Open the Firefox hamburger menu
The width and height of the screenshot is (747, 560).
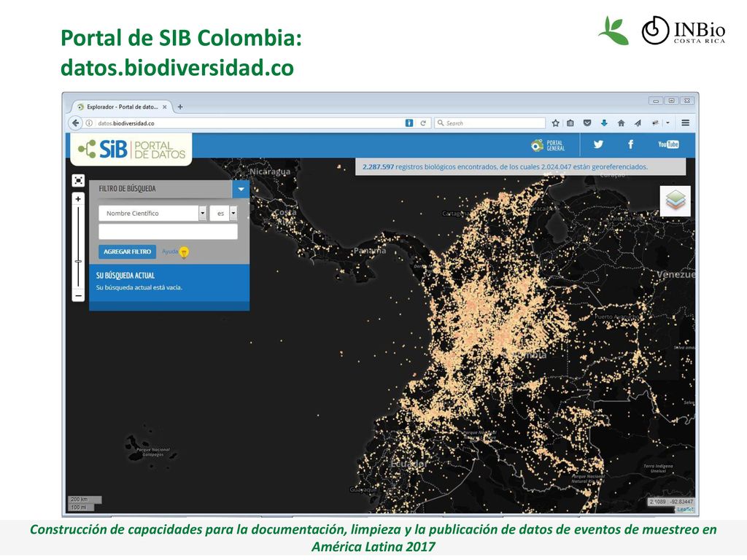[686, 122]
